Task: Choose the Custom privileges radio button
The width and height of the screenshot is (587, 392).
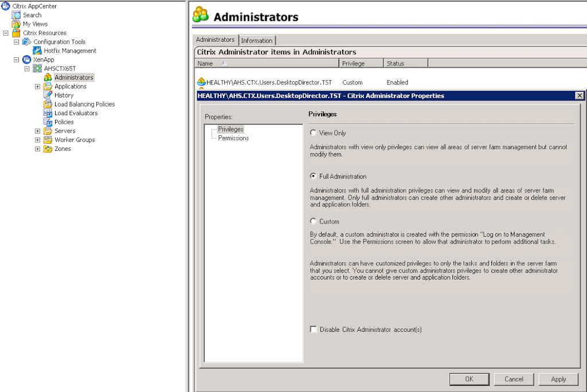Action: pos(313,221)
